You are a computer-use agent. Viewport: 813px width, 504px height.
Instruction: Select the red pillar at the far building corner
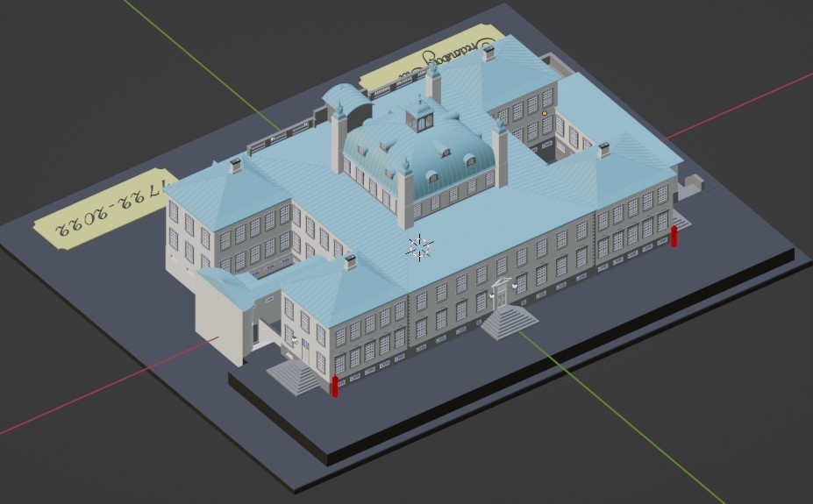click(674, 236)
